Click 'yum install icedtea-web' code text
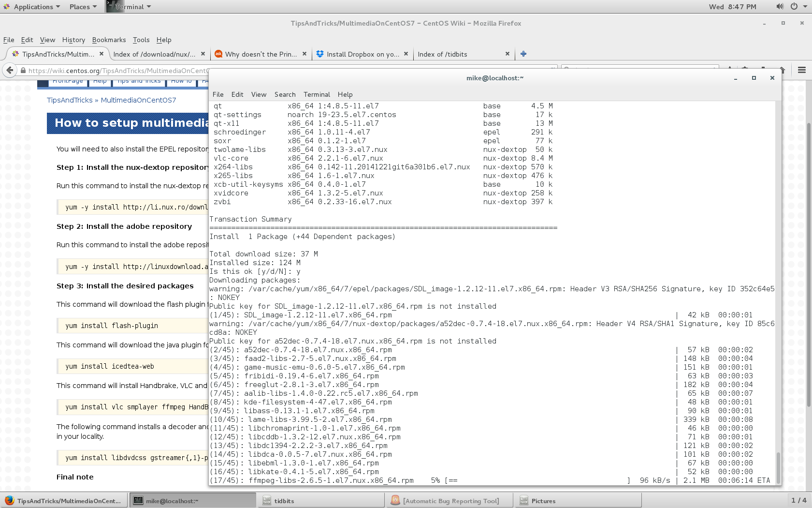Viewport: 812px width, 508px height. pos(110,366)
